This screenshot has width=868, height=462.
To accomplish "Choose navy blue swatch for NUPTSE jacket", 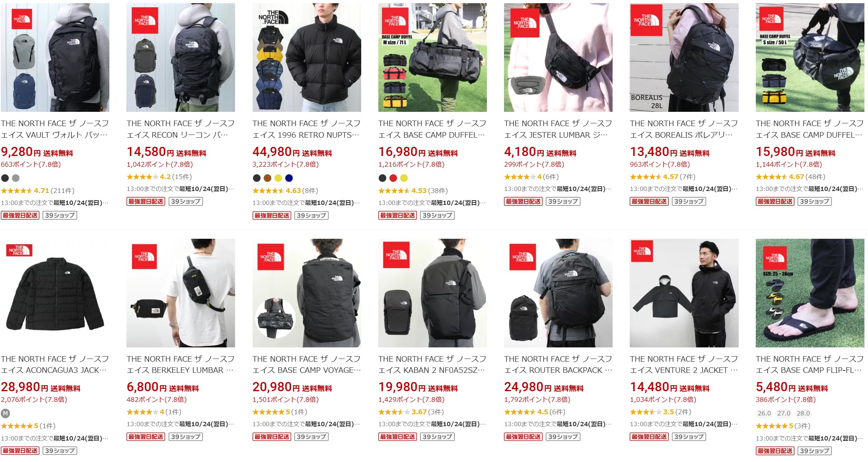I will 289,178.
